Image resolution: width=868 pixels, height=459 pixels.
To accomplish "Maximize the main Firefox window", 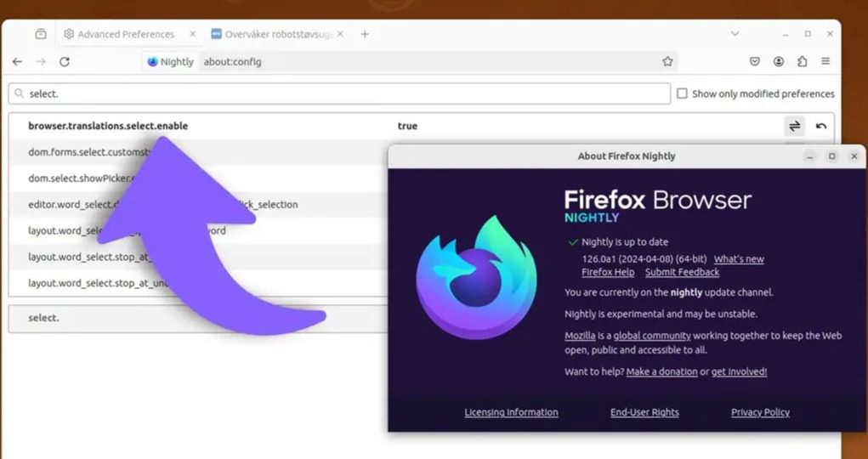I will point(808,34).
